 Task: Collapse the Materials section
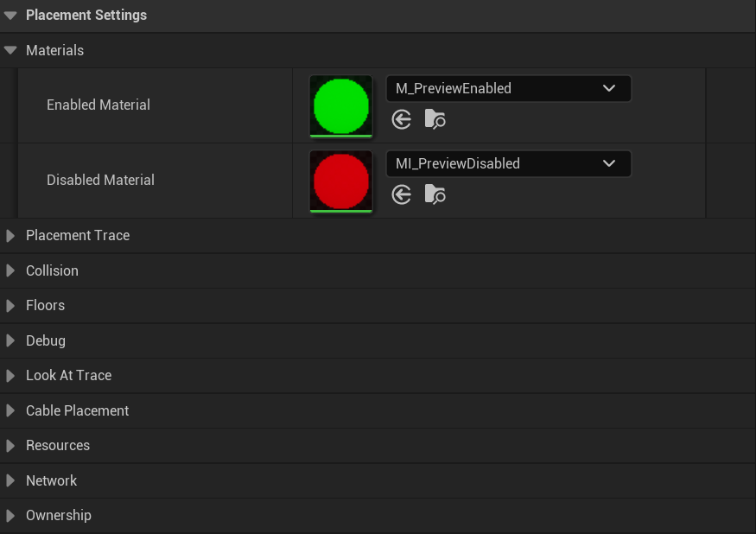coord(10,49)
